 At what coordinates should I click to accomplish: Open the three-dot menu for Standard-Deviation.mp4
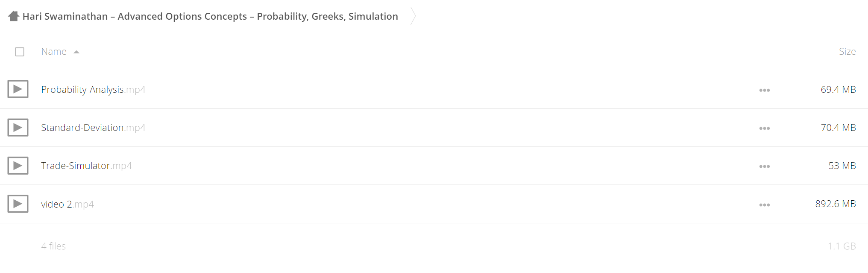tap(765, 128)
